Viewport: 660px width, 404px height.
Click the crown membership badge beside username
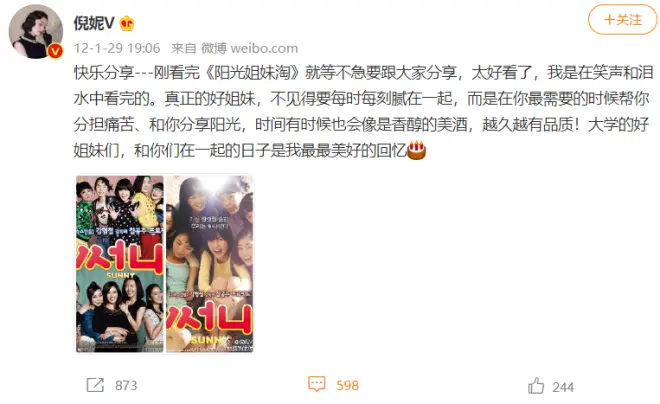127,23
